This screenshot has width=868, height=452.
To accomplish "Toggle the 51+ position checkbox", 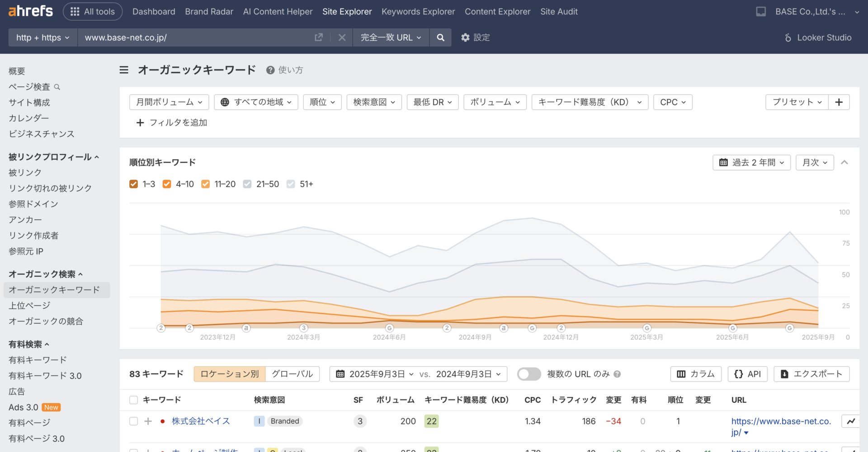I will (x=291, y=184).
